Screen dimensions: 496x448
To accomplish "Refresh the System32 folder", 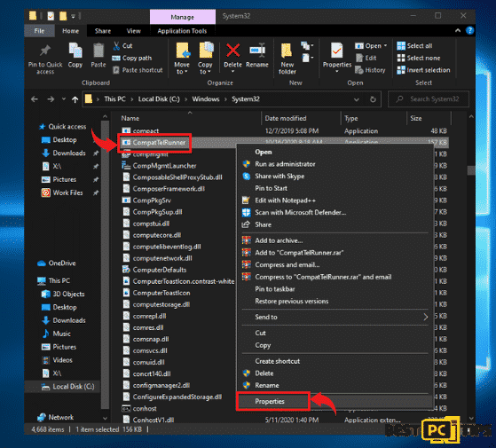I will 373,99.
